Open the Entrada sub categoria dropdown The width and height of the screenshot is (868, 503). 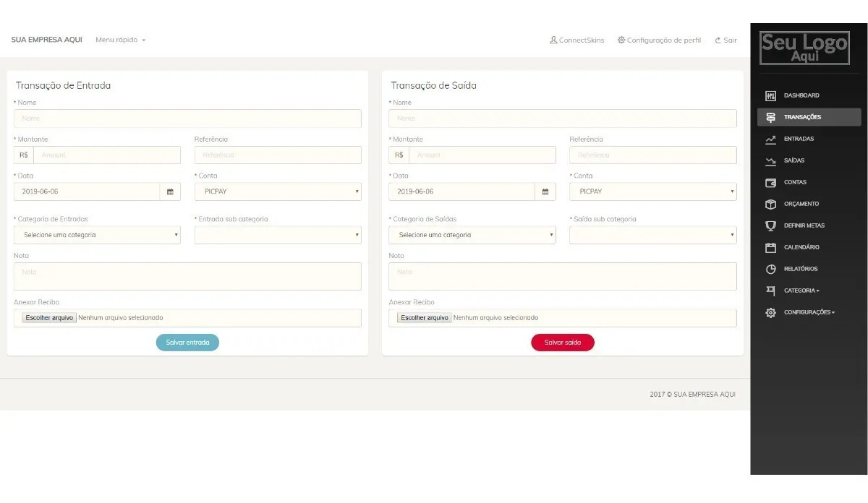point(278,235)
